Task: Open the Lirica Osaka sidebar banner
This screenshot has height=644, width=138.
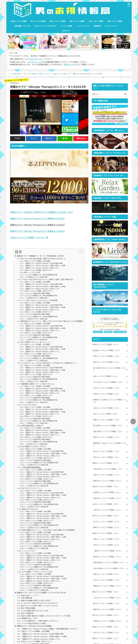Action: [110, 251]
